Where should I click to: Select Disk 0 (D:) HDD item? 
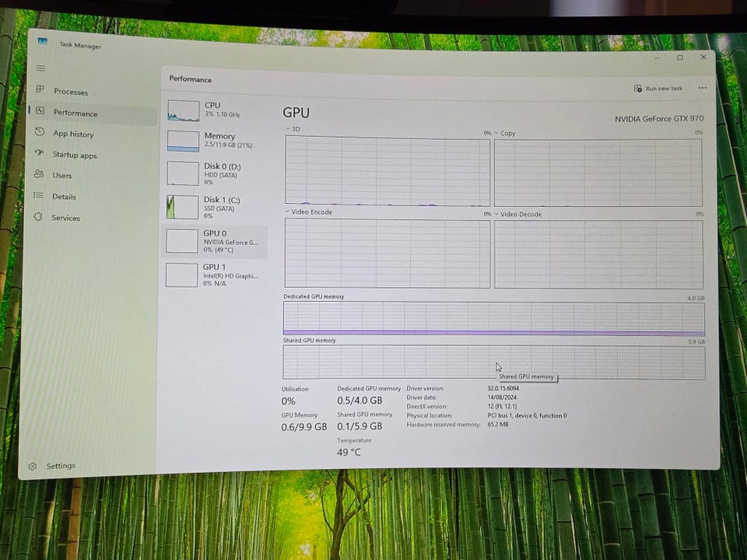[216, 173]
